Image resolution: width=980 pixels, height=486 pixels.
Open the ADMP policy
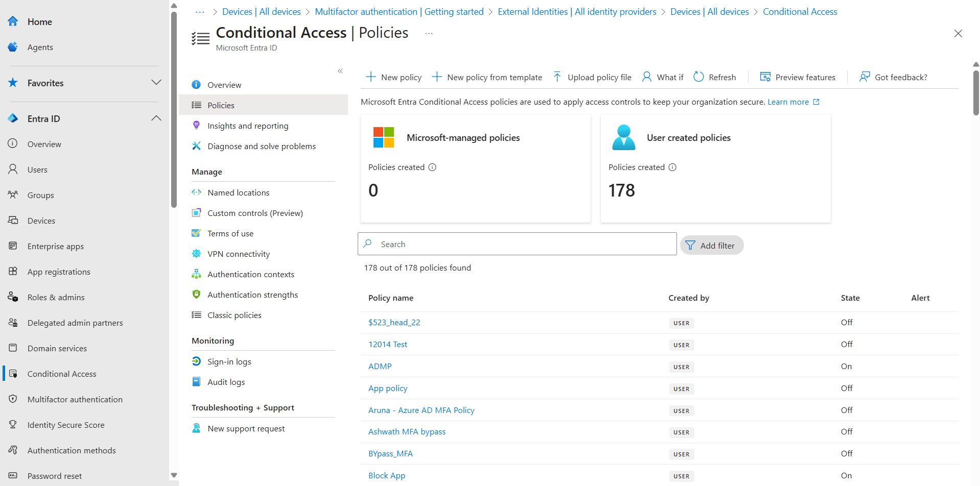[x=380, y=366]
